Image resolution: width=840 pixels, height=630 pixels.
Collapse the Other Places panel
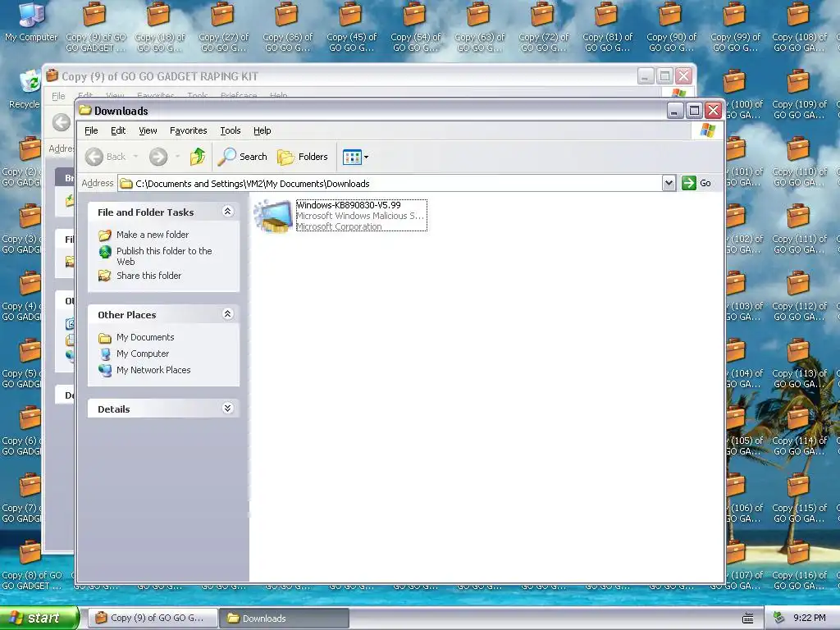point(228,314)
